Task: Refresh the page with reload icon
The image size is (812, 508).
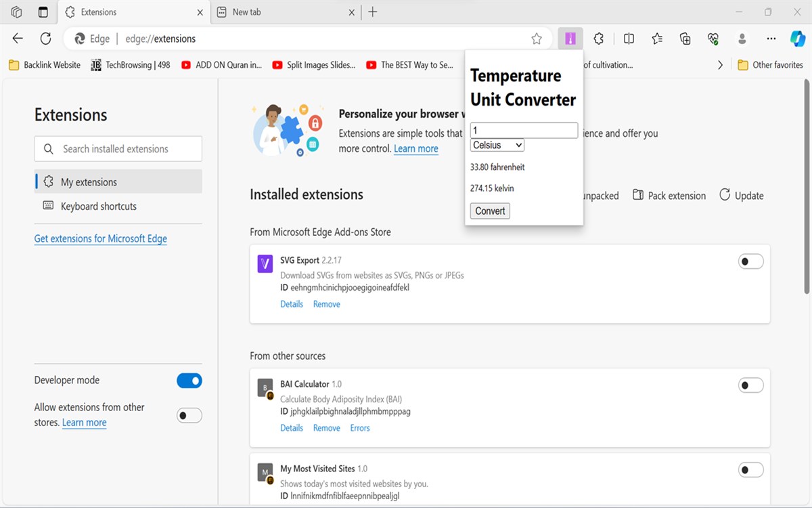Action: coord(45,39)
